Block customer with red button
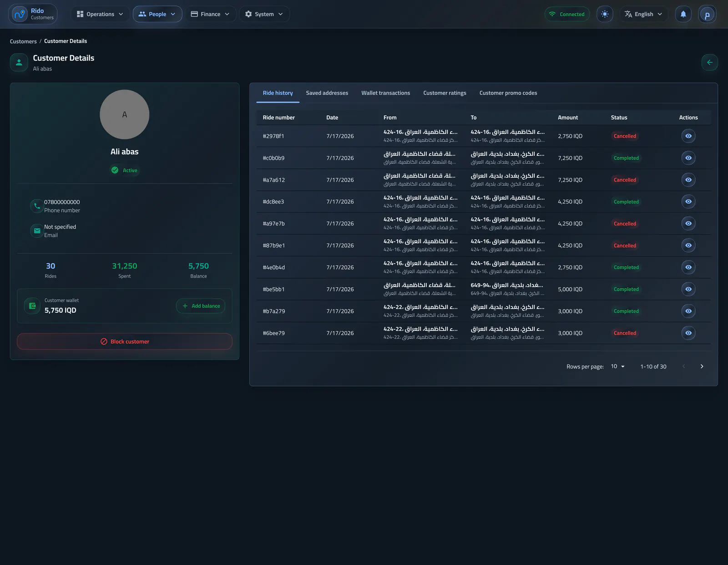 tap(125, 341)
